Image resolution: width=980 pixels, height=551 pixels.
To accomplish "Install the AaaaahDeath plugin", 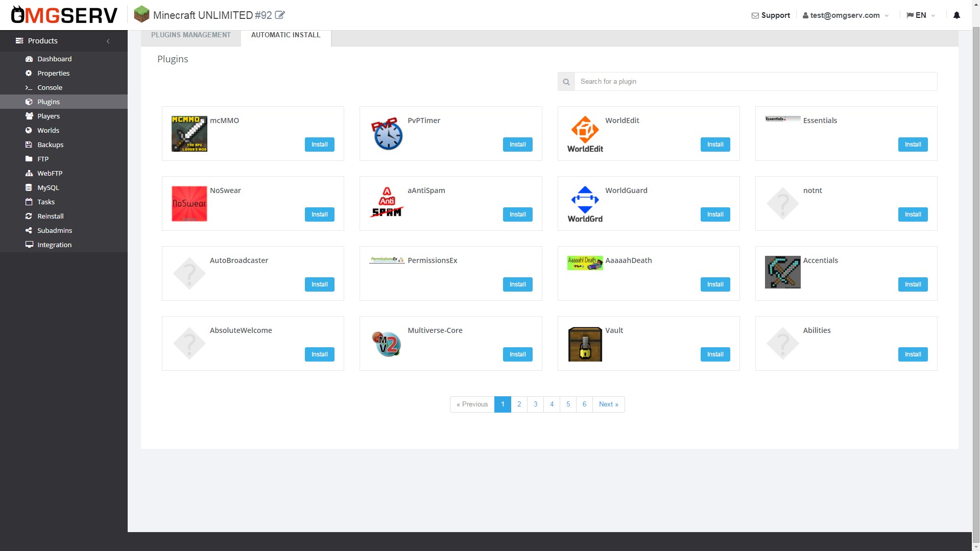I will (x=715, y=284).
